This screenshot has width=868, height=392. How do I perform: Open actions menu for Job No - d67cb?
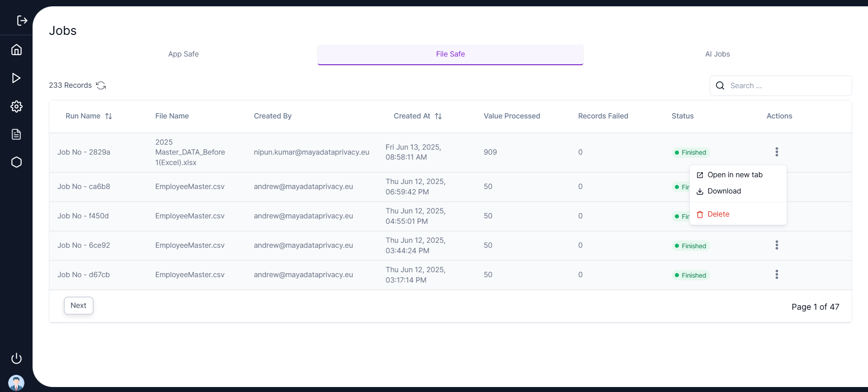point(777,274)
